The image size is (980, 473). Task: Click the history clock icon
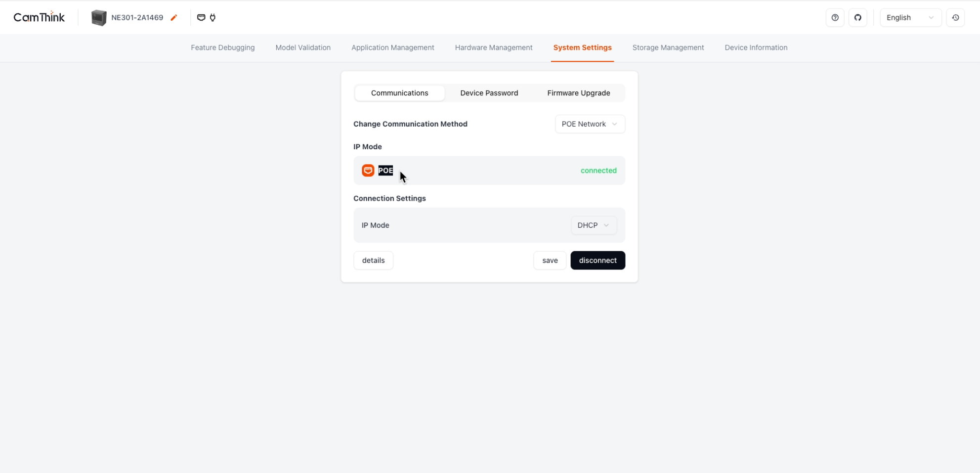(955, 18)
